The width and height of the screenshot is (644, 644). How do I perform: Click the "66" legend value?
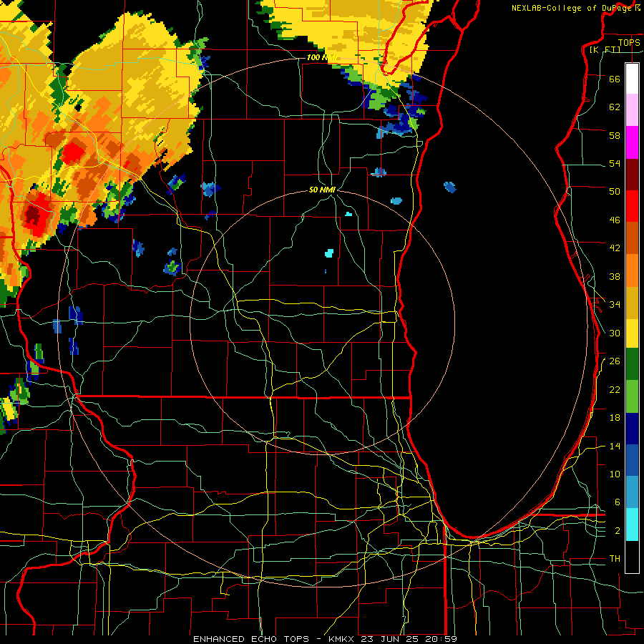click(615, 79)
